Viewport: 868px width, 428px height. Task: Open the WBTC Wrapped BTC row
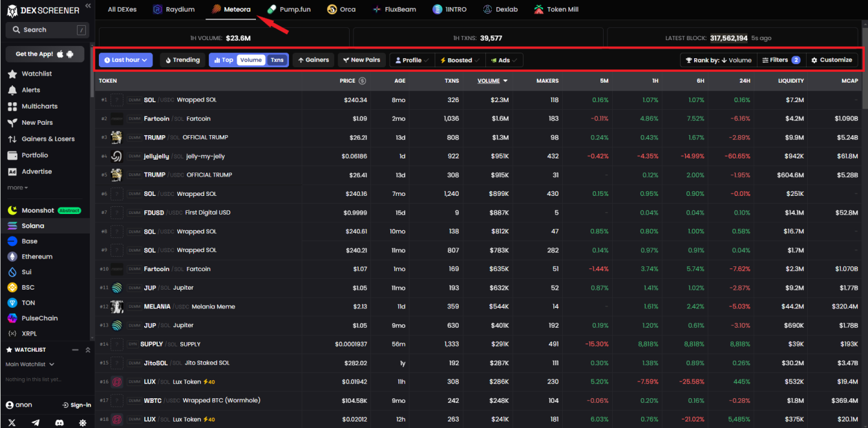tap(478, 400)
